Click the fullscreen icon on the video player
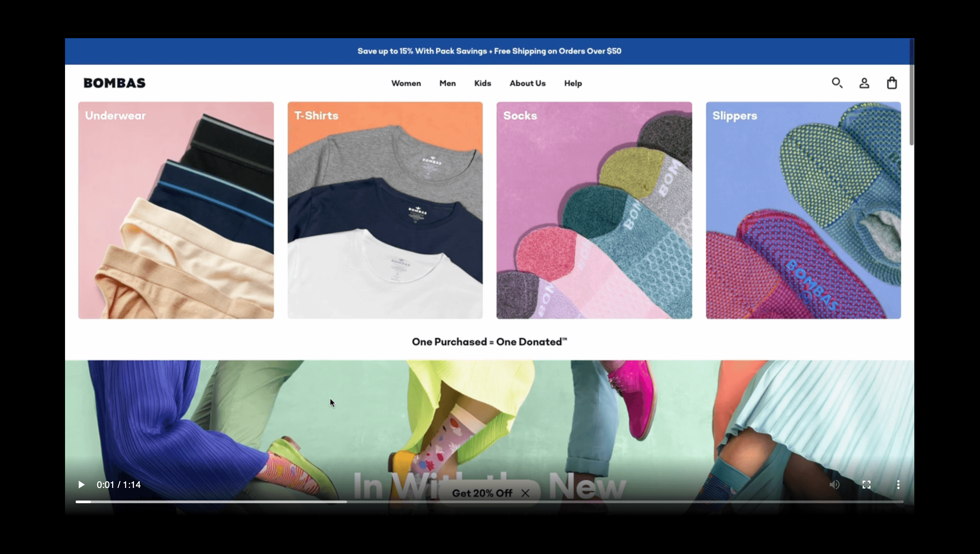This screenshot has height=554, width=980. [866, 484]
